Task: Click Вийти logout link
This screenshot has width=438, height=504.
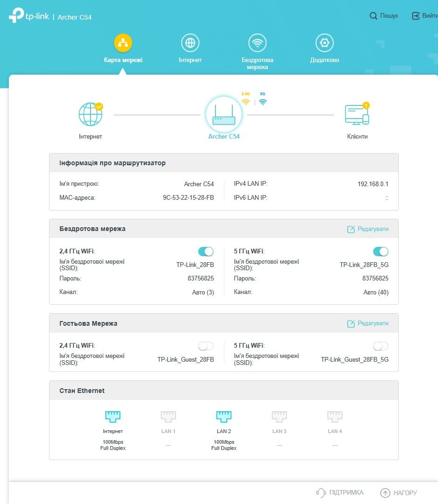Action: pyautogui.click(x=430, y=16)
